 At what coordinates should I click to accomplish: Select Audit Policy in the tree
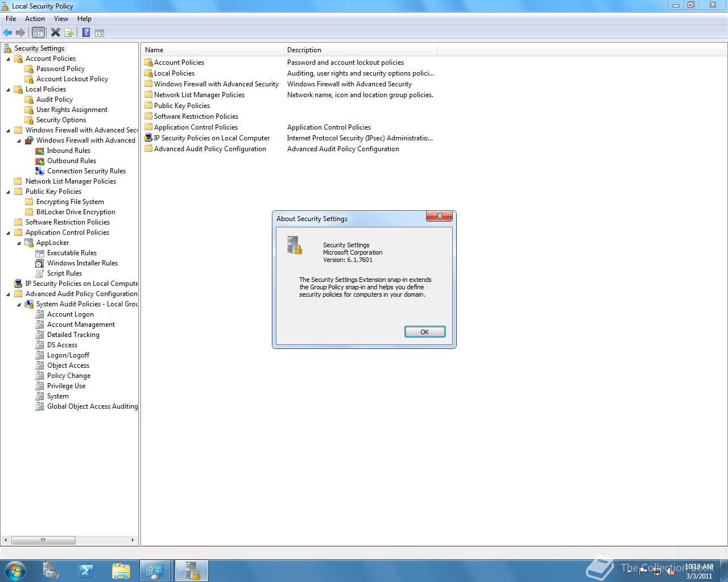pyautogui.click(x=55, y=99)
